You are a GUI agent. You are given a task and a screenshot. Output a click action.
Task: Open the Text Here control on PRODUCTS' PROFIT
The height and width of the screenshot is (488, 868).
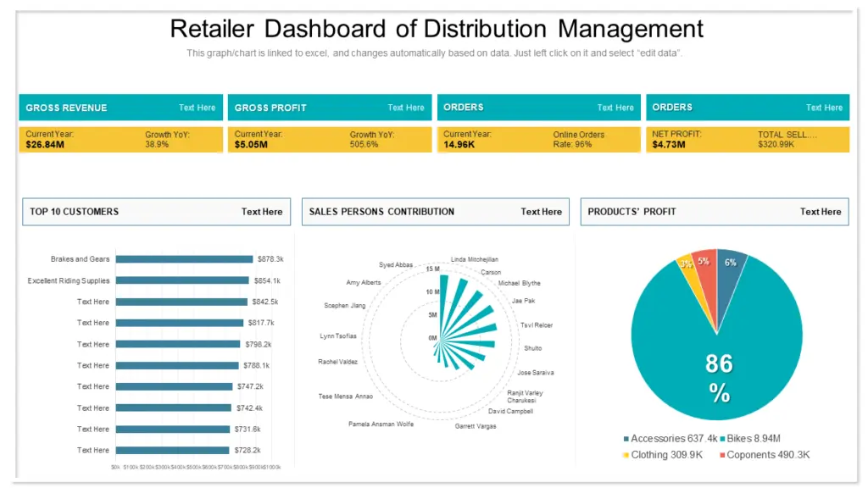point(821,212)
